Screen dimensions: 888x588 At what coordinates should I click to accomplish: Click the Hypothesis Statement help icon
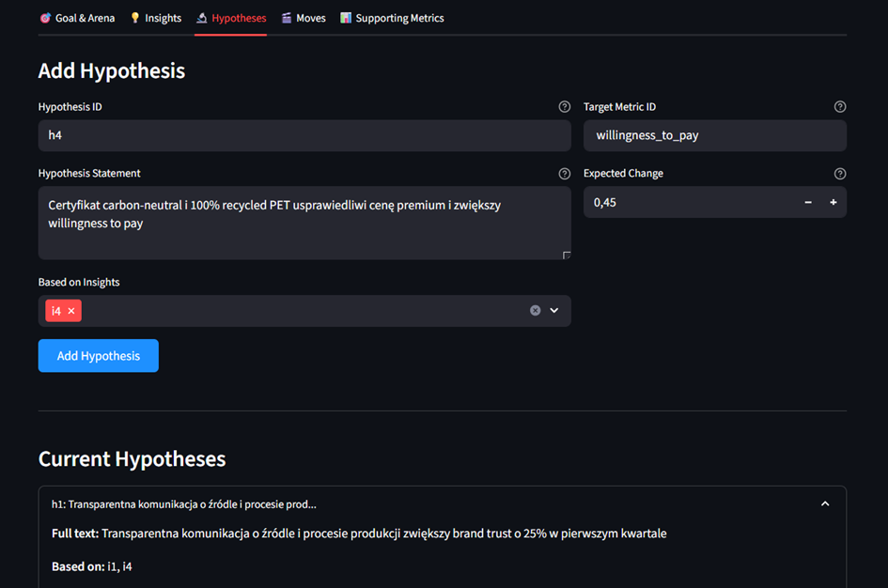(x=565, y=173)
